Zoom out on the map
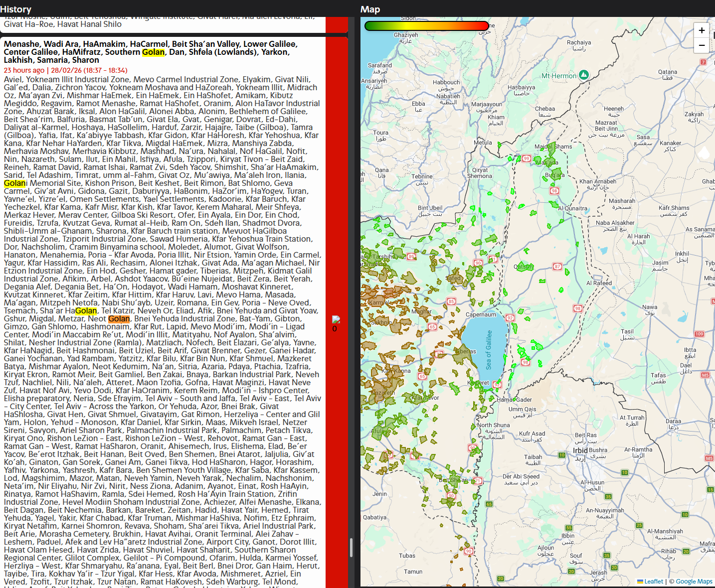 coord(702,45)
